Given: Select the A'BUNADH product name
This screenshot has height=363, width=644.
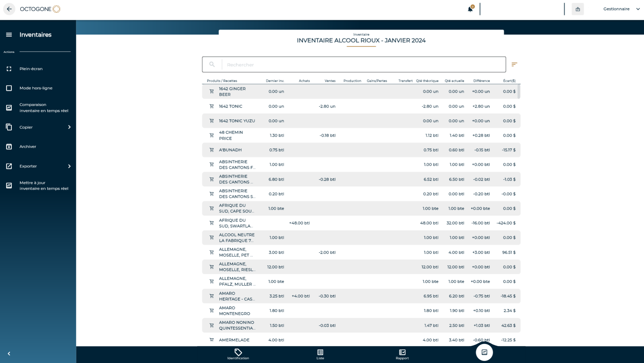Looking at the screenshot, I should coord(230,150).
